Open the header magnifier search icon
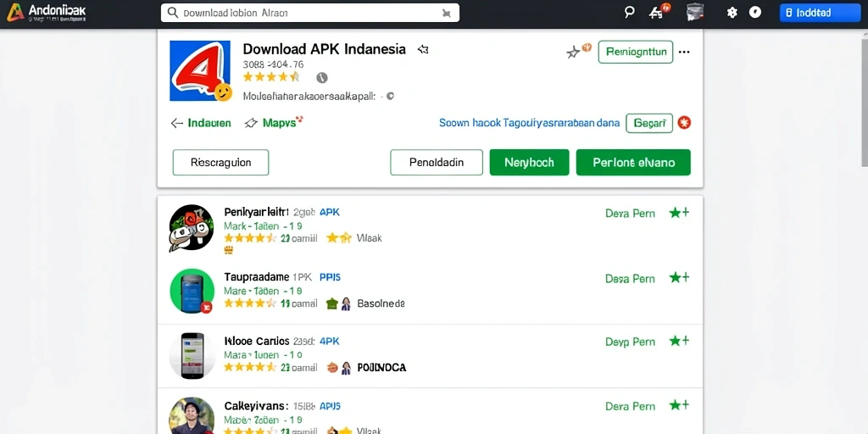Screen dimensions: 868x434 (629, 12)
